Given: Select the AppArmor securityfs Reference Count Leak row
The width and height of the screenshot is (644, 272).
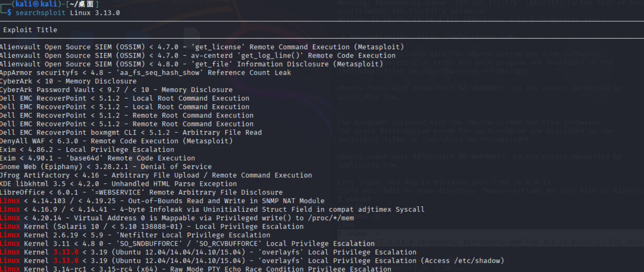Looking at the screenshot, I should tap(145, 73).
